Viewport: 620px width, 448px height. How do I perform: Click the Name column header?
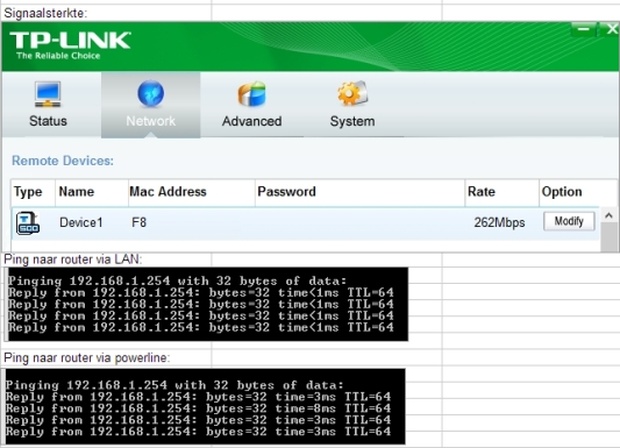[76, 192]
